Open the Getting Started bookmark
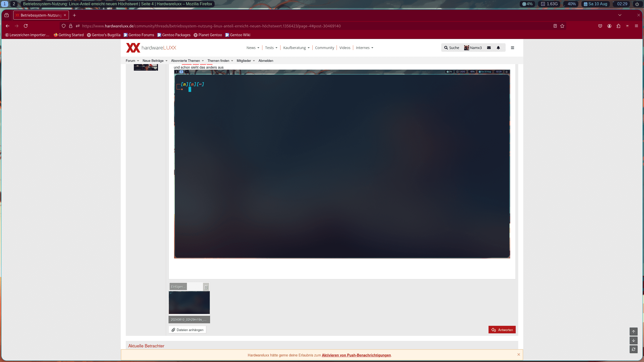 point(68,35)
